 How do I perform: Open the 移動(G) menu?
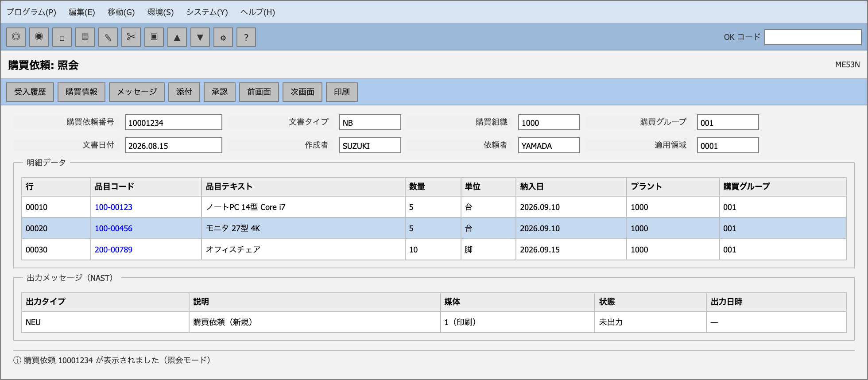pyautogui.click(x=121, y=12)
